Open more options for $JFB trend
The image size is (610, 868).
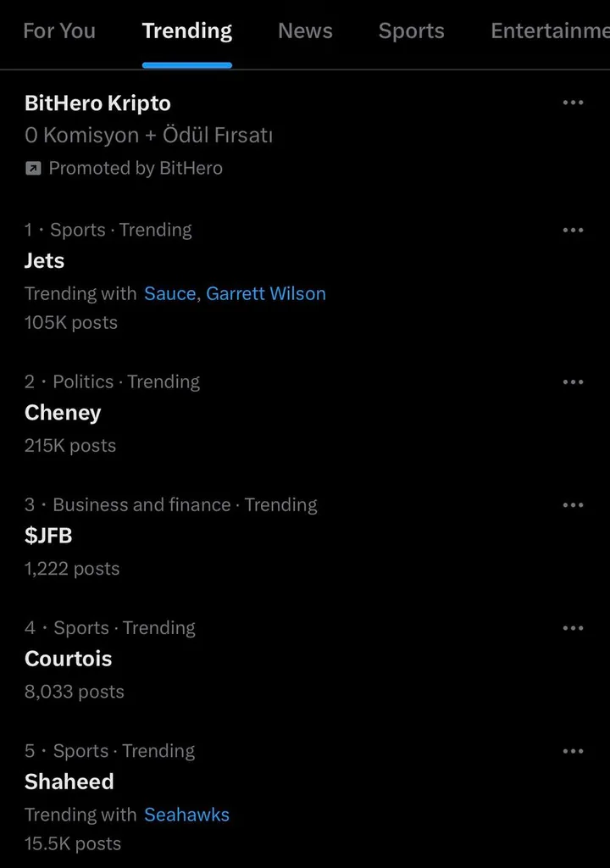click(573, 505)
